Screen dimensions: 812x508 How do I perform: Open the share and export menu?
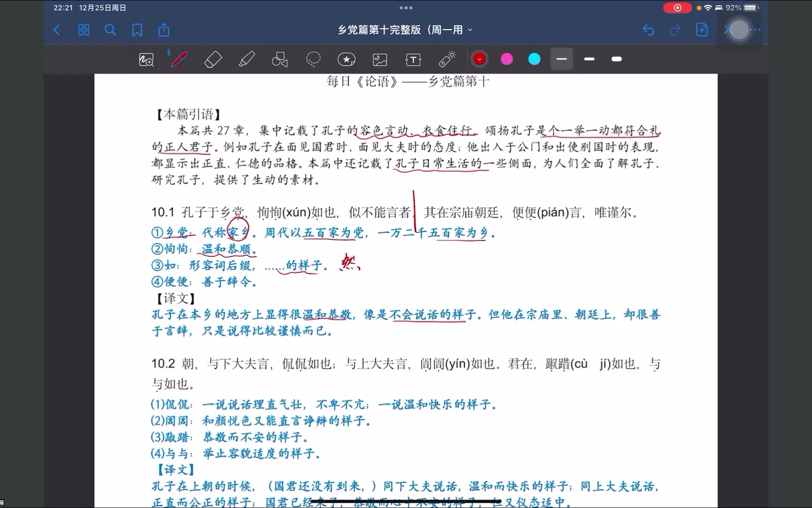click(164, 30)
